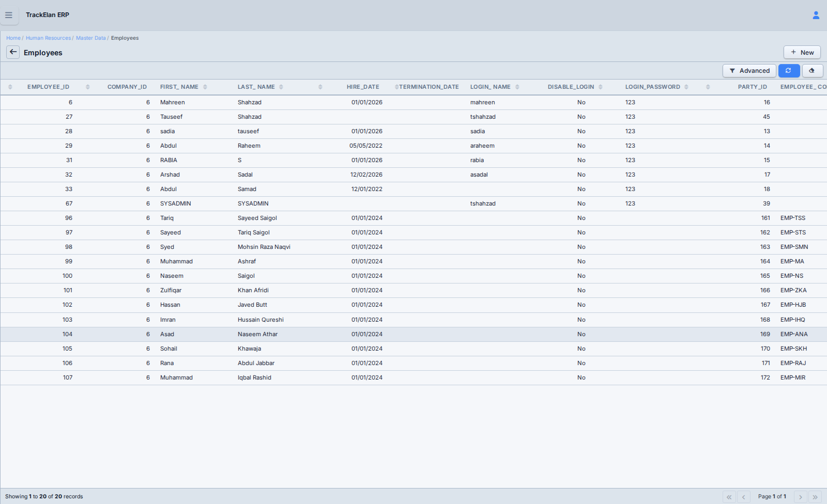
Task: Navigate to Master Data breadcrumb
Action: 90,38
